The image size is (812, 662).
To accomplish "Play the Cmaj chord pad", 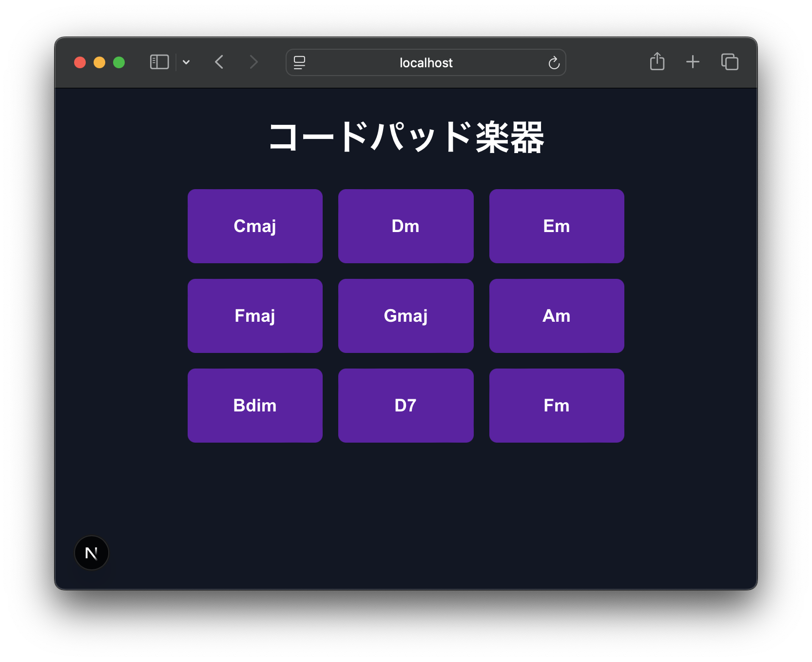I will [255, 226].
